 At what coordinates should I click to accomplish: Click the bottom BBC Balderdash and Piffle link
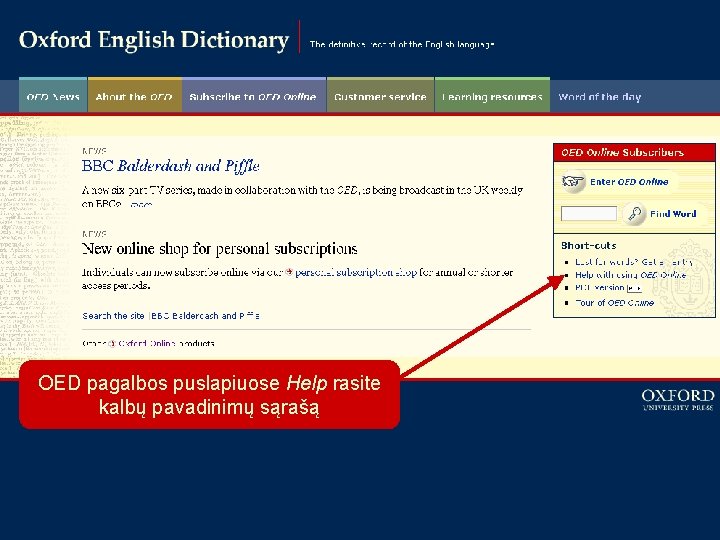tap(206, 315)
